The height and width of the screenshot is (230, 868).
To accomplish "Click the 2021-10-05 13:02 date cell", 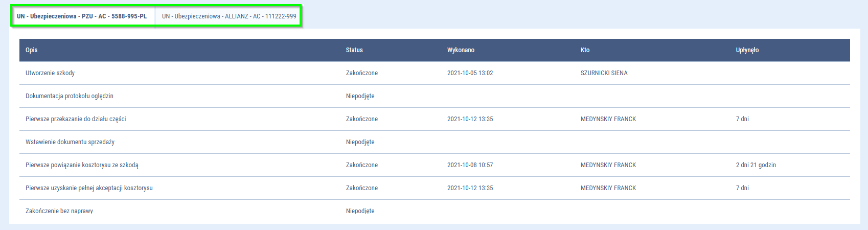I will point(470,73).
